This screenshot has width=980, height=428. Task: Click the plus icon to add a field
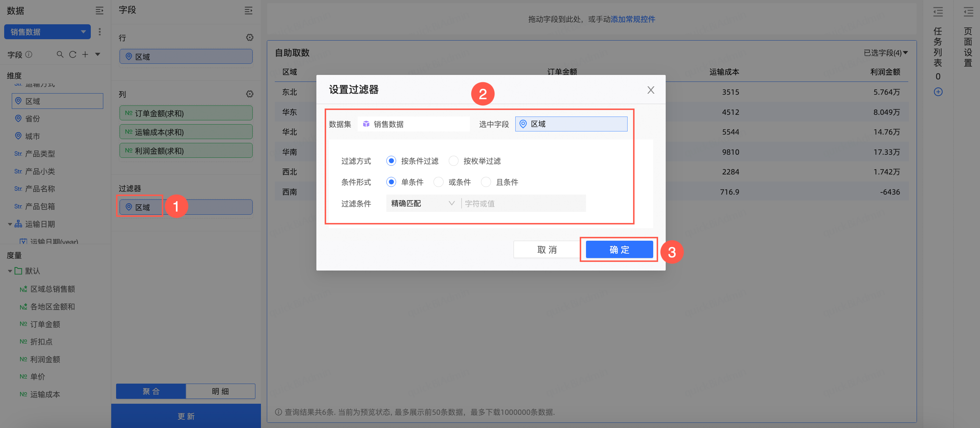click(85, 54)
